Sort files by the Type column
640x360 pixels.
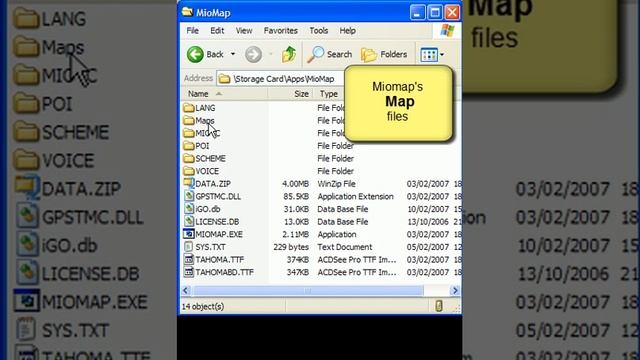[x=329, y=94]
